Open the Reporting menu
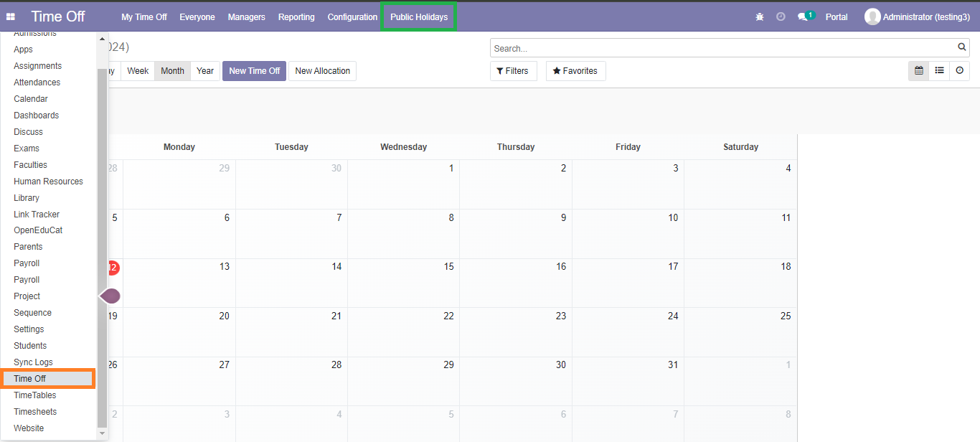 click(x=296, y=17)
